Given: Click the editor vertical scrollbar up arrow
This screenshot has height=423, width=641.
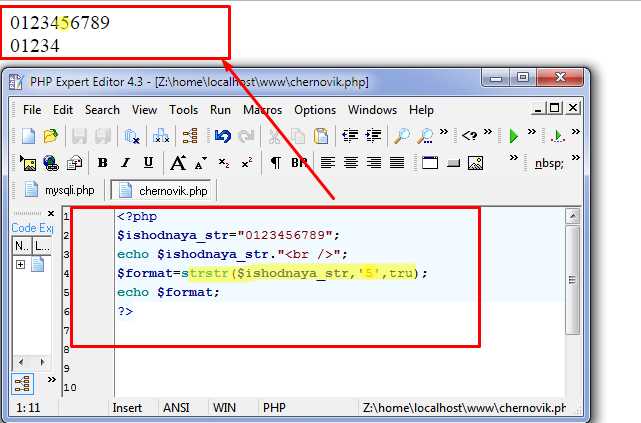Looking at the screenshot, I should pyautogui.click(x=573, y=215).
